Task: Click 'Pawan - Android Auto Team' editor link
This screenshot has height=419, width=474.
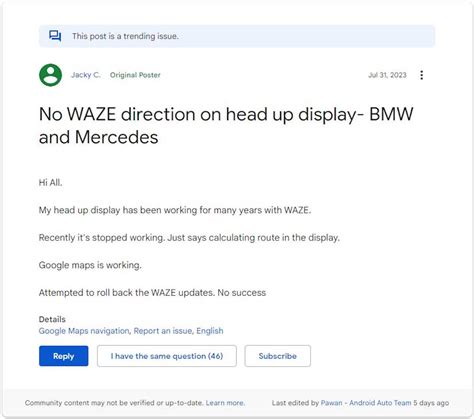Action: tap(366, 403)
